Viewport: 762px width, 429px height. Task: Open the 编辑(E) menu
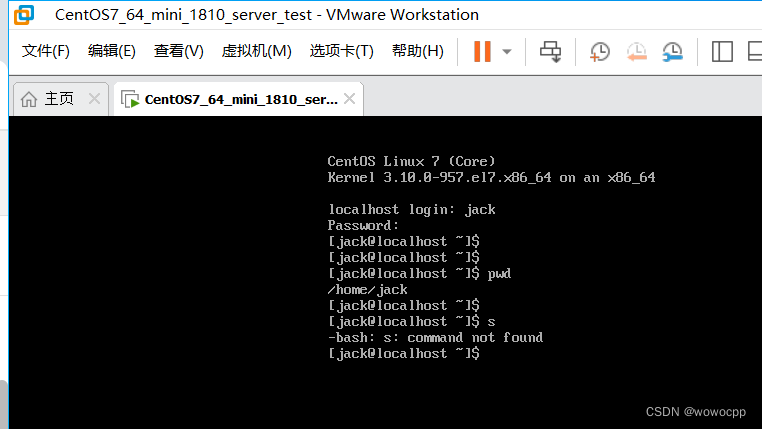pos(112,51)
